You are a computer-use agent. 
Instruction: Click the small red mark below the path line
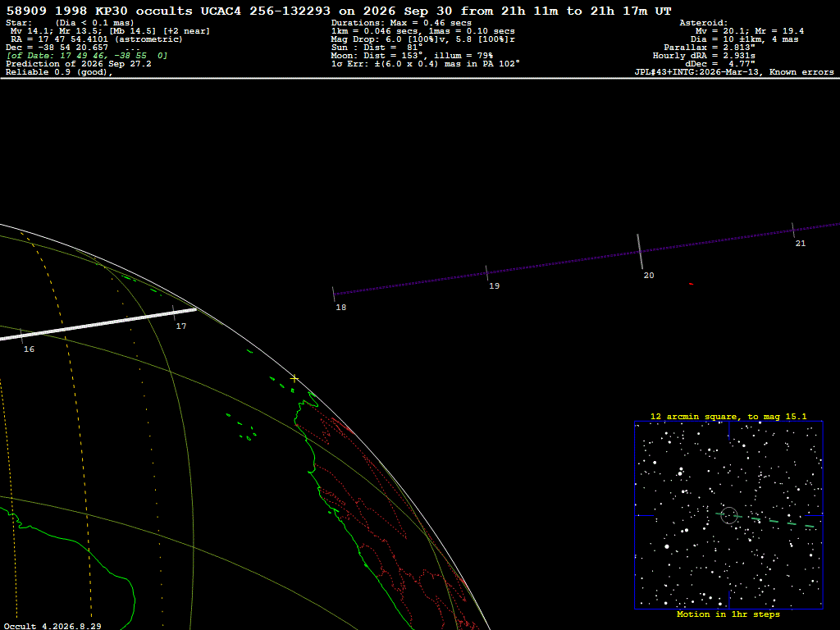[691, 284]
